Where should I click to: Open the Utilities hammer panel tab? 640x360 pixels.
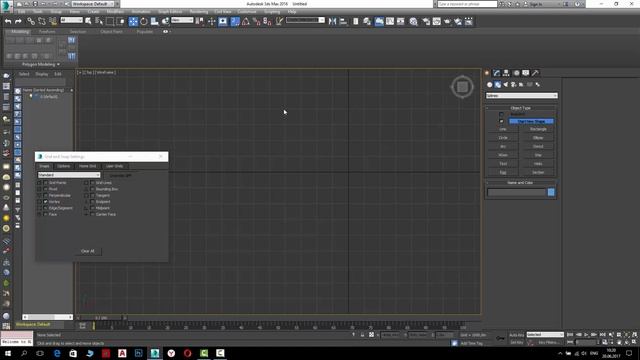click(x=535, y=73)
